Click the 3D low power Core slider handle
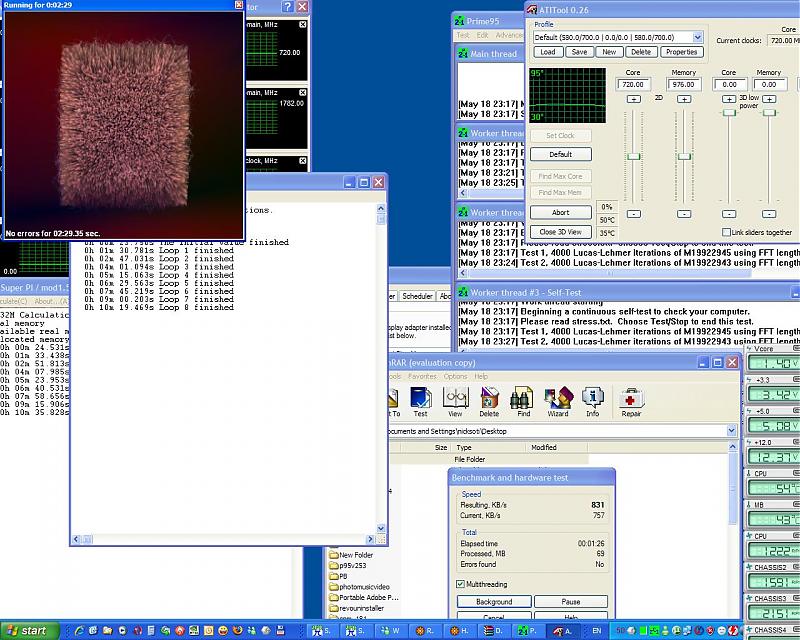Screen dimensions: 800x640 (729, 112)
